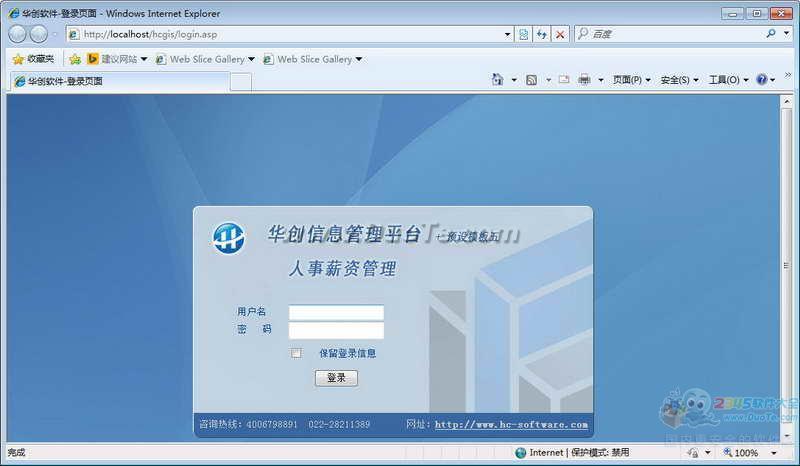Expand the Print dropdown arrow
800x466 pixels.
(x=601, y=80)
